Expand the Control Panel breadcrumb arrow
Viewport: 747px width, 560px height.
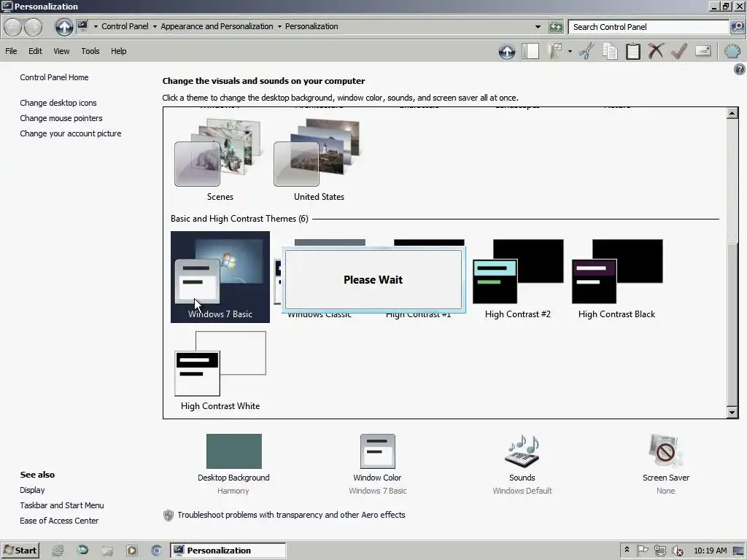click(155, 27)
